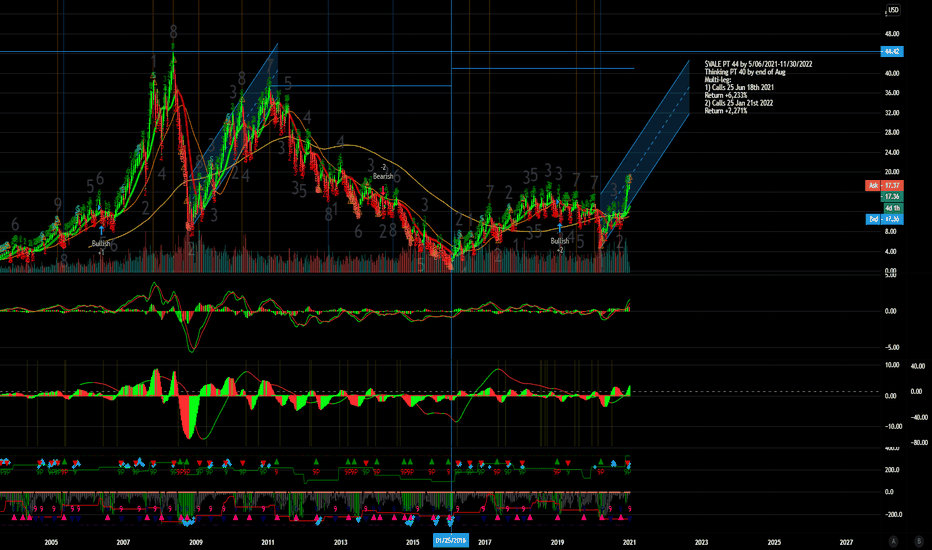Click the 'Bullish' +1 text label near 2006
The image size is (932, 550).
tap(100, 243)
